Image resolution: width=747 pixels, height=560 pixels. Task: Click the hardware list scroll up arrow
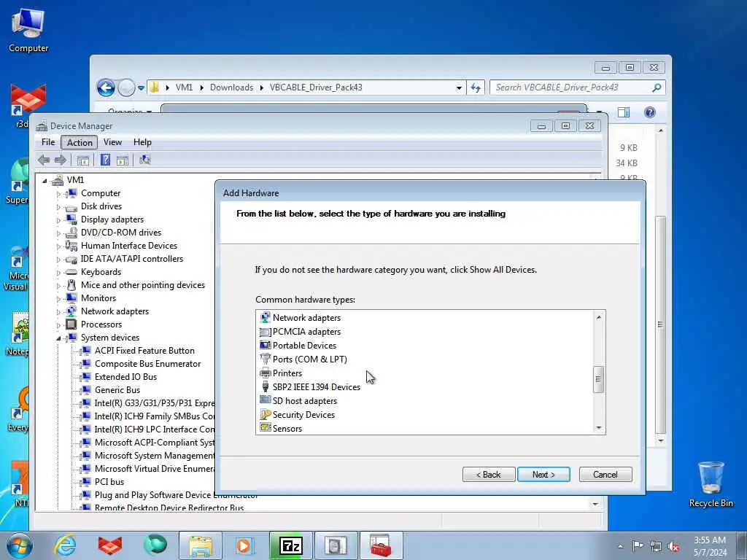pos(599,316)
